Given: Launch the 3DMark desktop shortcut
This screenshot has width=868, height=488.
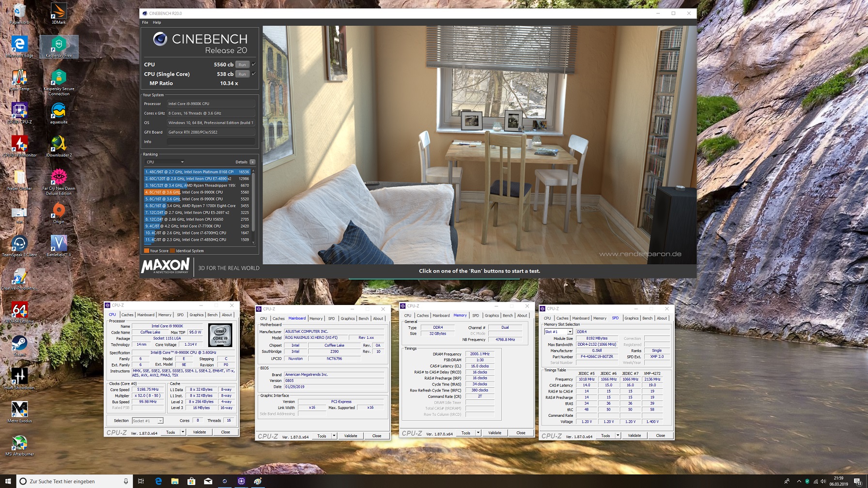Looking at the screenshot, I should tap(59, 14).
